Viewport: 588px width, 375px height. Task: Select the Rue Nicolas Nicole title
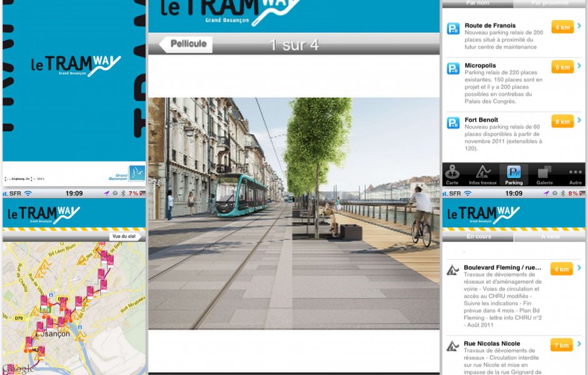click(492, 344)
